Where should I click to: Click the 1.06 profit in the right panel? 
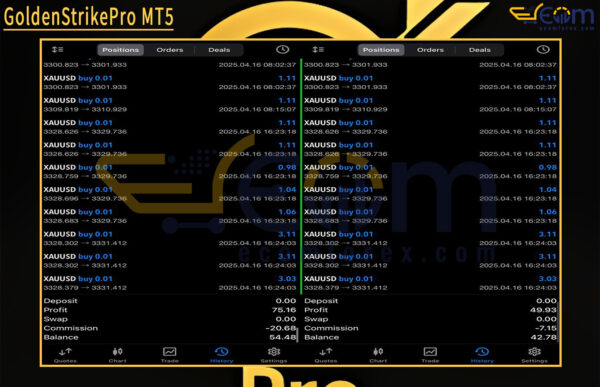pyautogui.click(x=548, y=212)
